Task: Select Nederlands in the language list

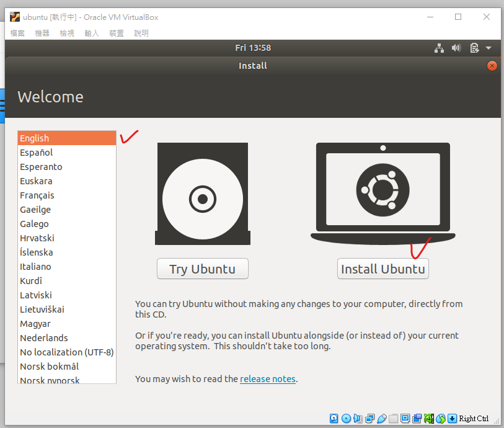Action: [67, 337]
